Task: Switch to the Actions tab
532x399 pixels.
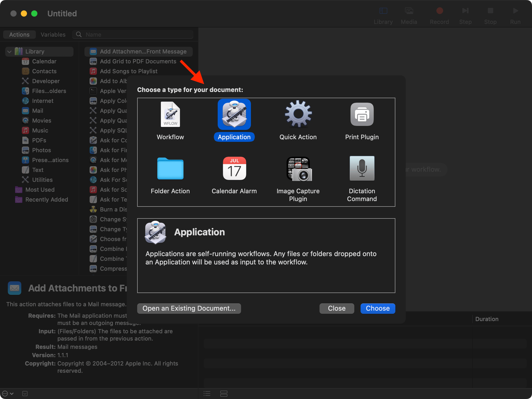Action: [x=19, y=35]
